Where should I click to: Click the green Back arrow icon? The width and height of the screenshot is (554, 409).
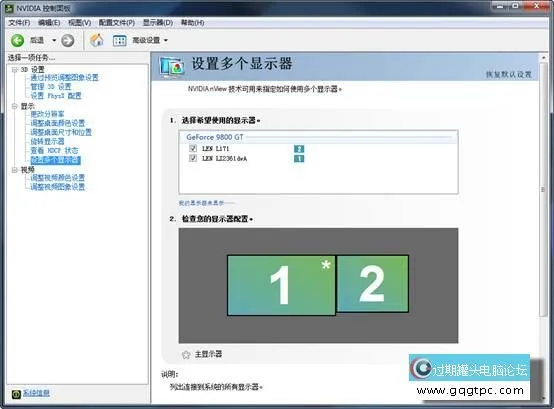(x=17, y=40)
